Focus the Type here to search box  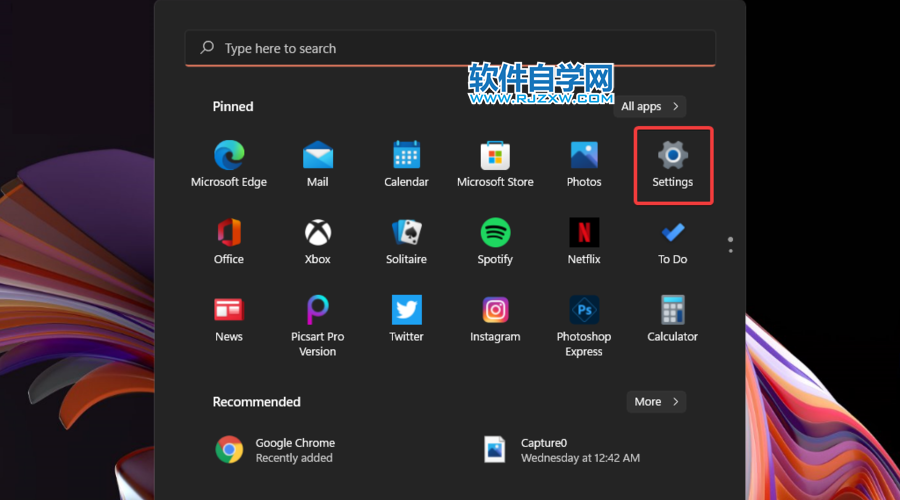coord(450,48)
